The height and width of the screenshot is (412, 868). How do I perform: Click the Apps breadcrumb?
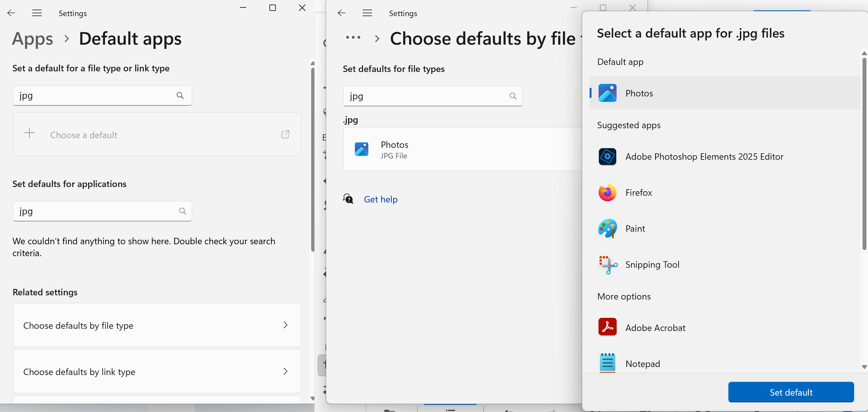click(32, 39)
